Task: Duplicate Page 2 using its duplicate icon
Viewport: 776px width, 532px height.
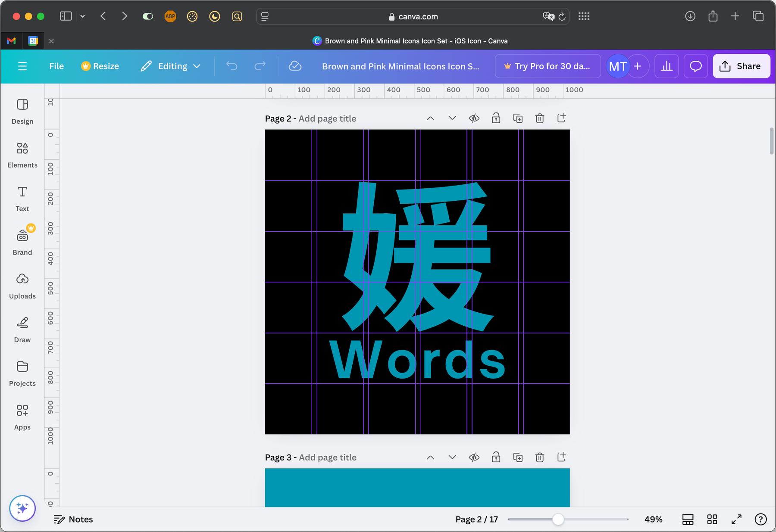Action: (x=518, y=118)
